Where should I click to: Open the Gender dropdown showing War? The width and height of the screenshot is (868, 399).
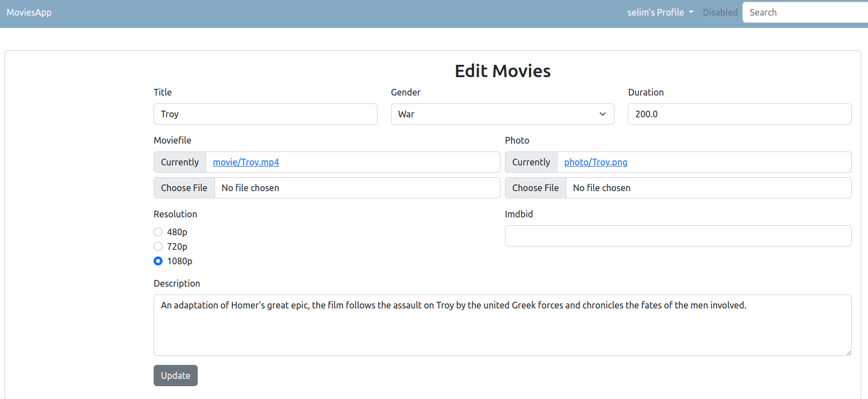(502, 114)
